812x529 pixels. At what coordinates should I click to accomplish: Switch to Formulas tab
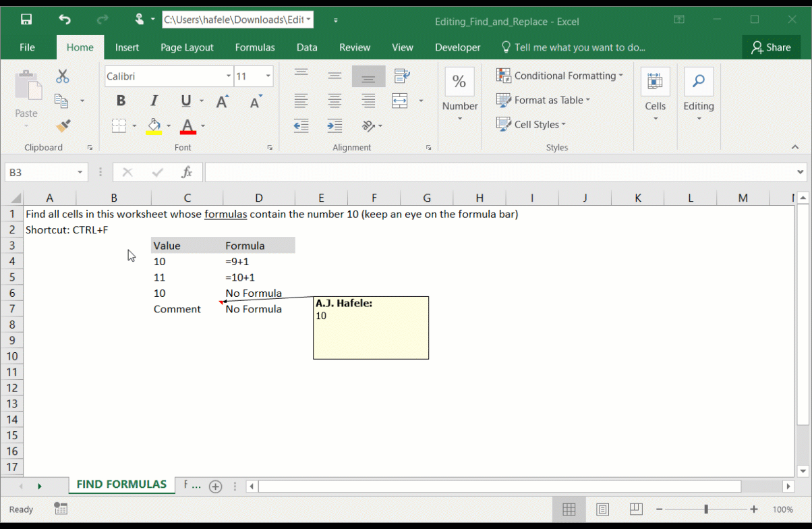click(x=255, y=47)
